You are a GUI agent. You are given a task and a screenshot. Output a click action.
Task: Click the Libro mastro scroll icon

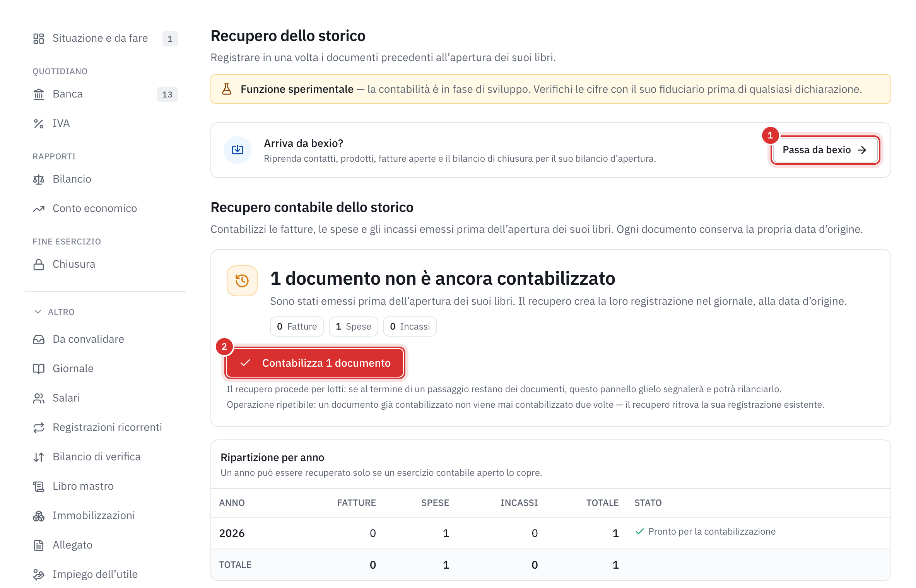click(39, 486)
